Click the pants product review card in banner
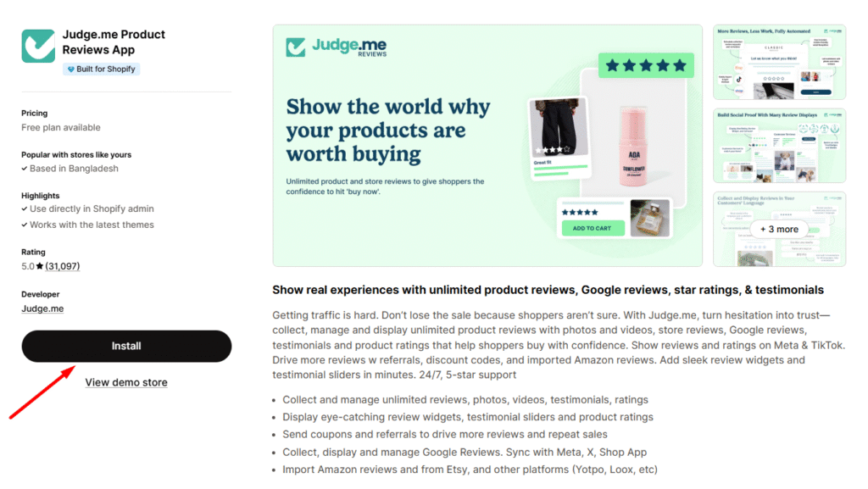The width and height of the screenshot is (868, 489). coord(559,138)
